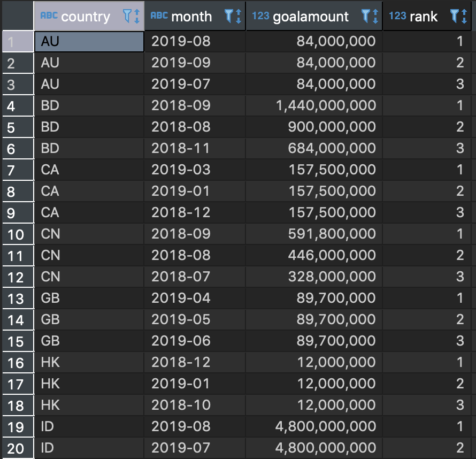Select row number 4 header
476x459 pixels.
(18, 105)
